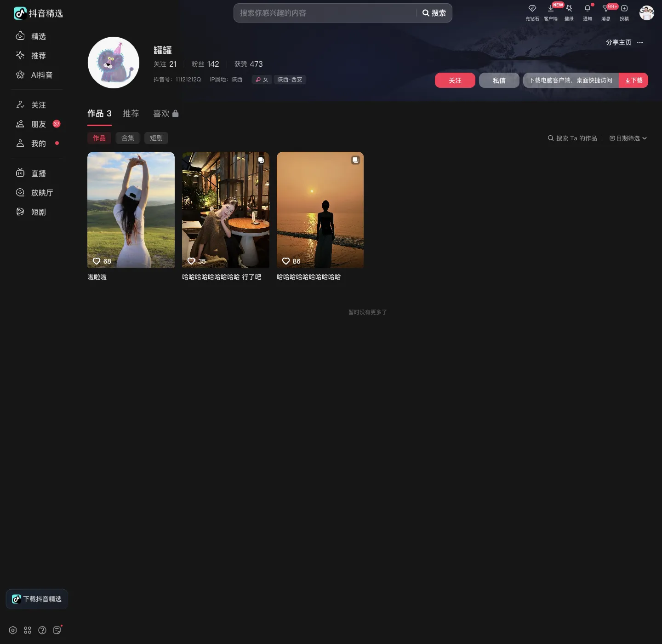Expand the 日期筛选 date filter dropdown
The width and height of the screenshot is (662, 644).
tap(628, 138)
